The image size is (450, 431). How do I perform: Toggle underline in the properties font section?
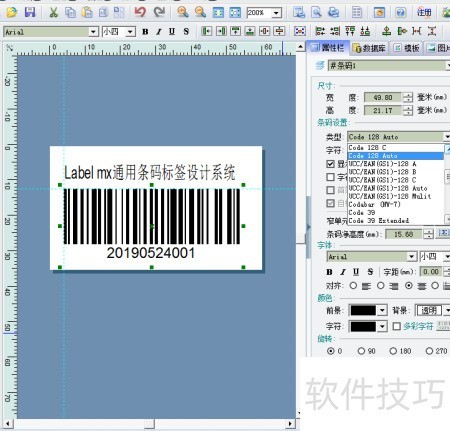(356, 272)
